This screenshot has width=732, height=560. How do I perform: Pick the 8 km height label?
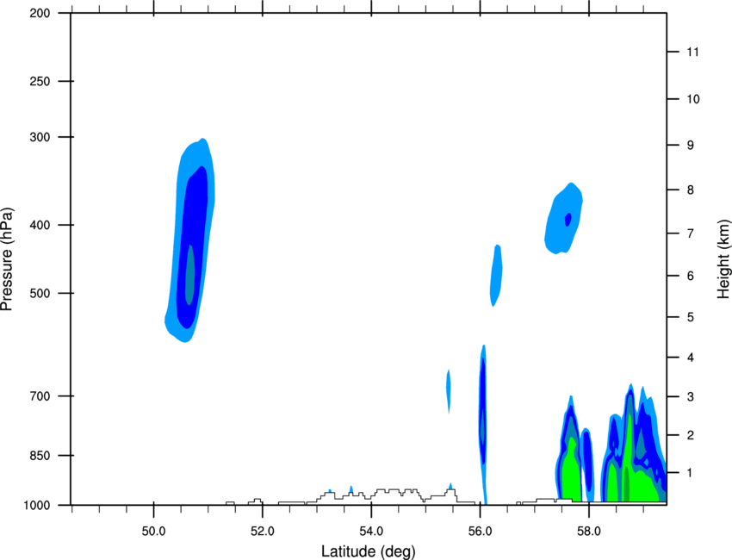click(x=690, y=190)
